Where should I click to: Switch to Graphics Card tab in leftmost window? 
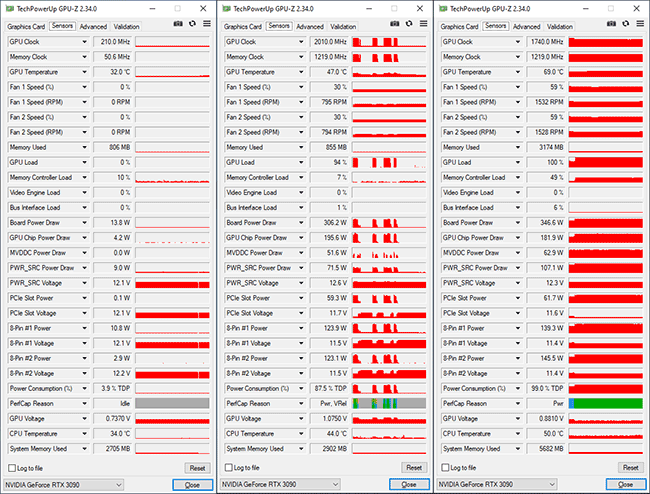(26, 27)
